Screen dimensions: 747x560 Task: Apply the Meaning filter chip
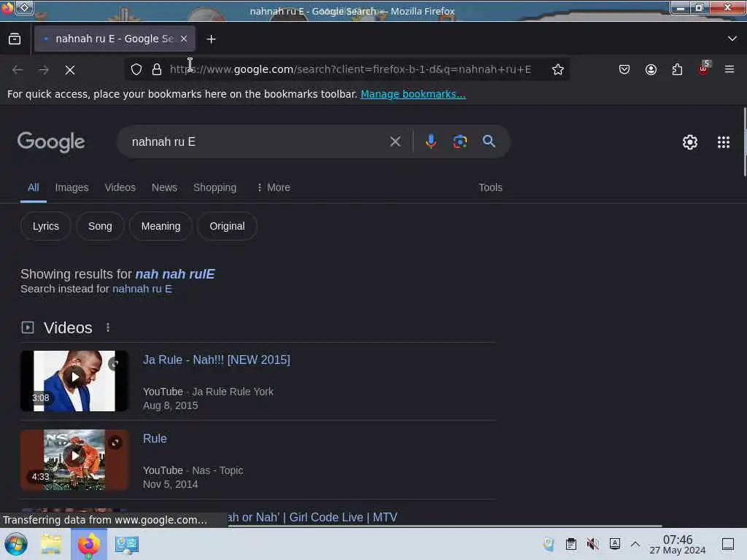pos(160,226)
